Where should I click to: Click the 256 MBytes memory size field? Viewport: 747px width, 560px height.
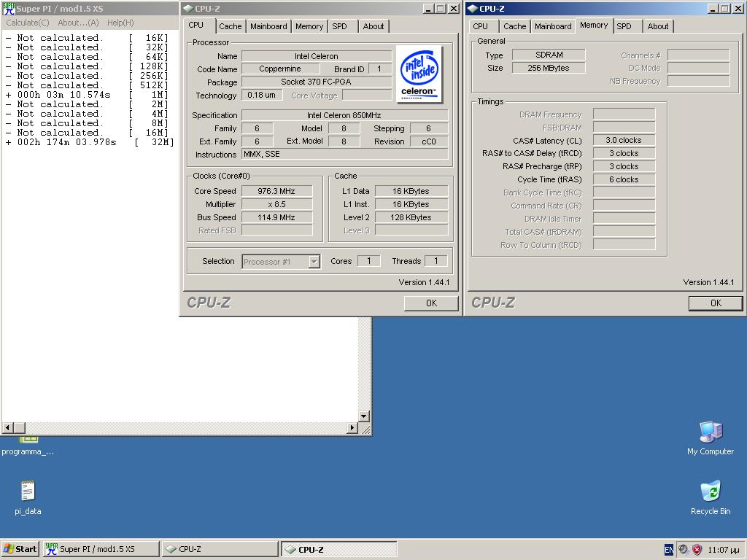549,68
